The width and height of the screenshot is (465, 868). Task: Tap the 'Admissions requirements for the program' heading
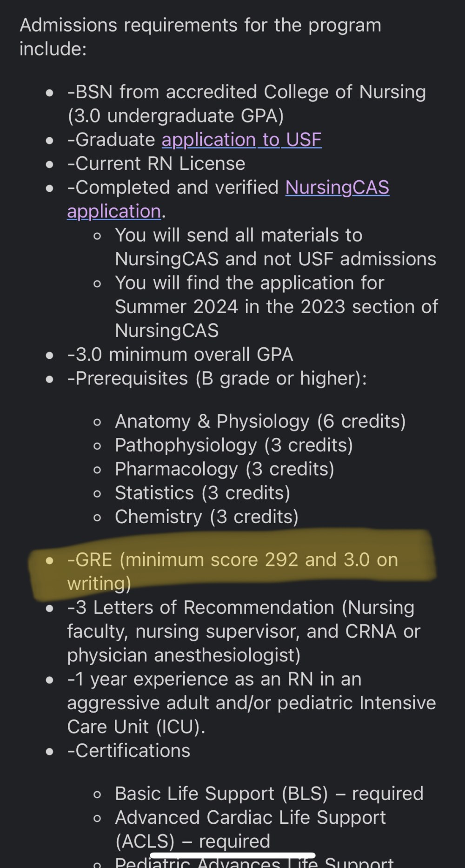coord(200,37)
